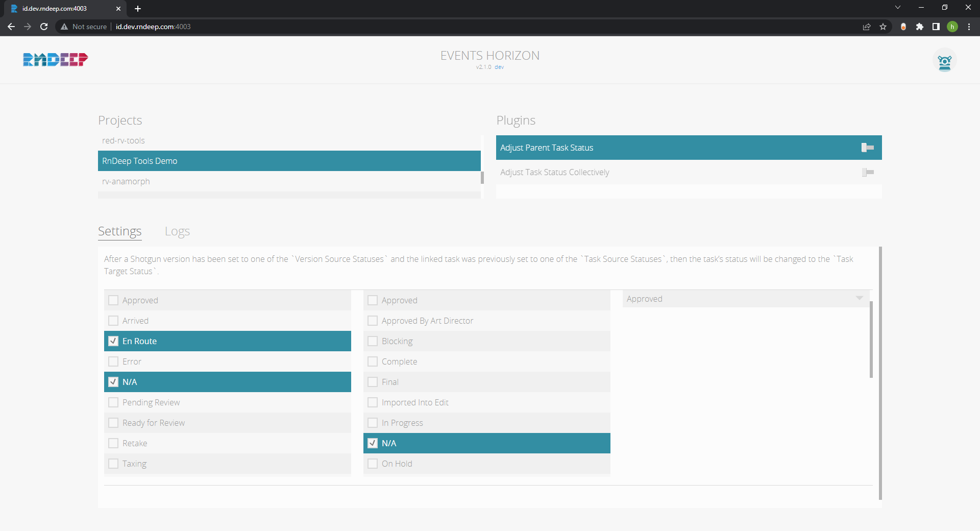This screenshot has width=980, height=531.
Task: Open the browser extensions puzzle icon
Action: point(920,27)
